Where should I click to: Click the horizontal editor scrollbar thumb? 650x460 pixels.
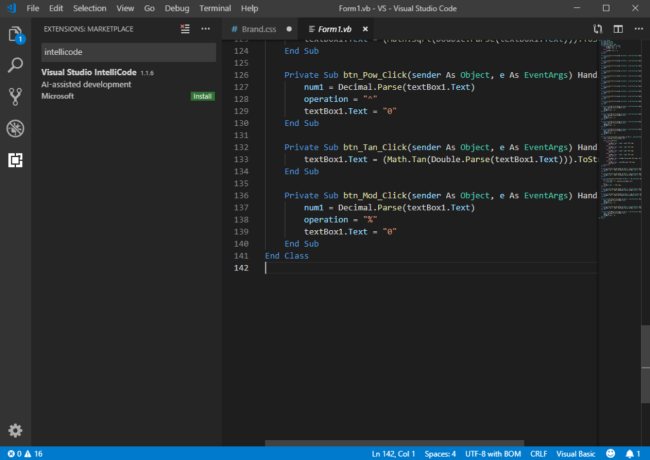click(x=394, y=443)
